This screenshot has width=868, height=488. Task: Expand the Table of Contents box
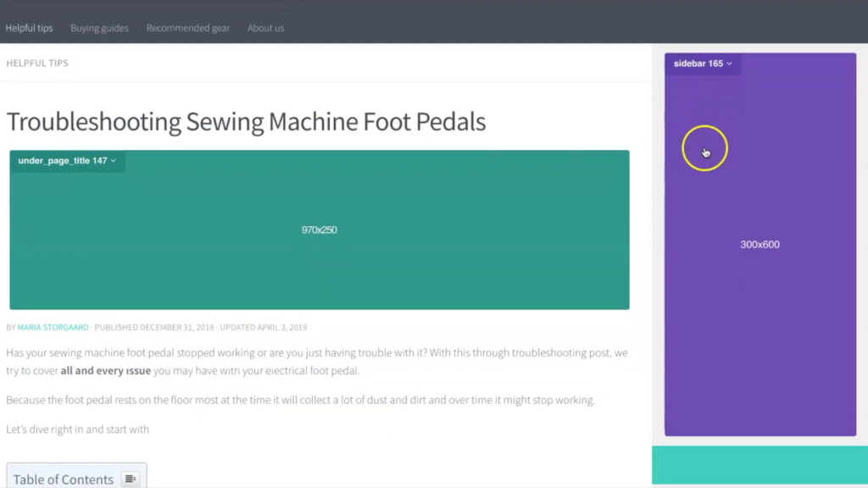(x=76, y=476)
